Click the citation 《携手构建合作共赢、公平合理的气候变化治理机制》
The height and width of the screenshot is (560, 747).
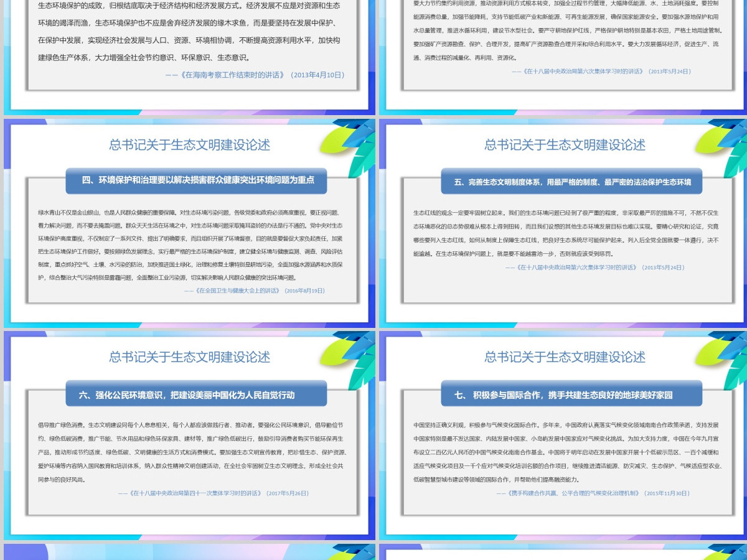point(593,493)
